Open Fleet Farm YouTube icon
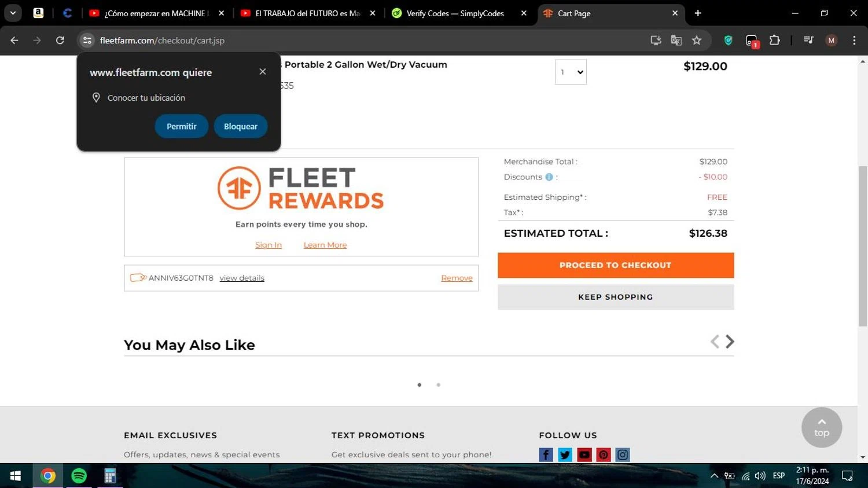 (x=584, y=454)
